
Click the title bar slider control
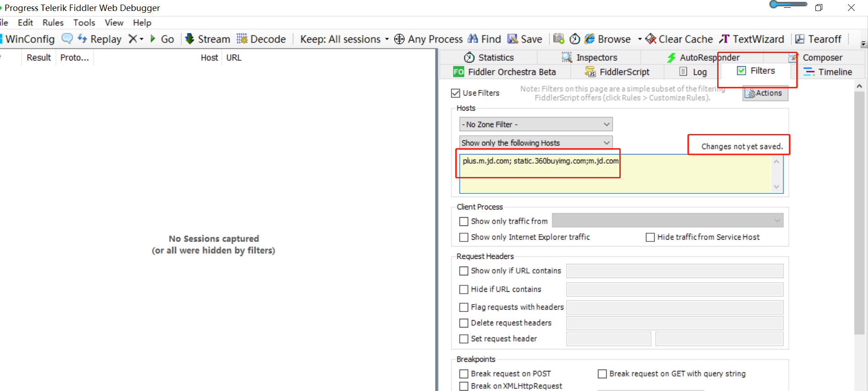coord(788,5)
